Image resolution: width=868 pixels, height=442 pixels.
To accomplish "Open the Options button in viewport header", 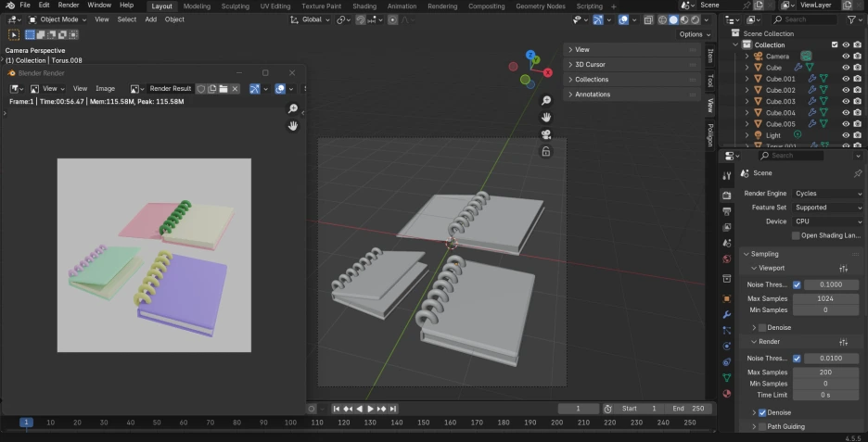I will pyautogui.click(x=694, y=34).
